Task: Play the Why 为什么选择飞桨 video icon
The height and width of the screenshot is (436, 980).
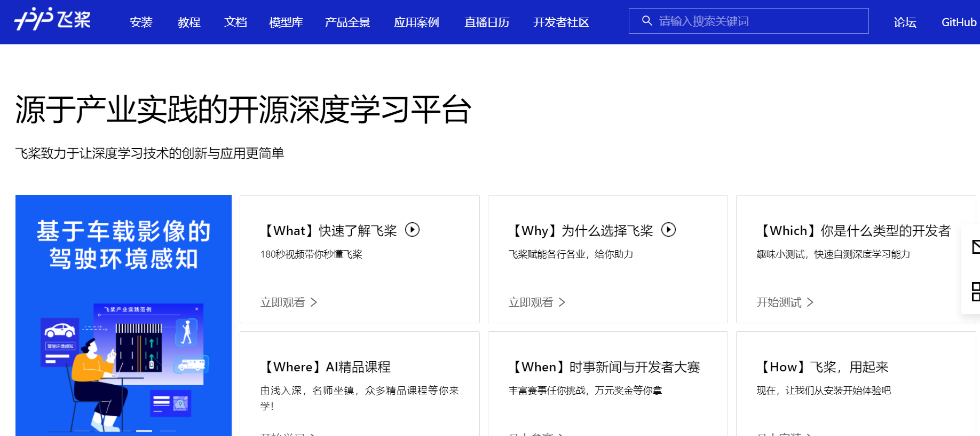Action: pos(668,230)
